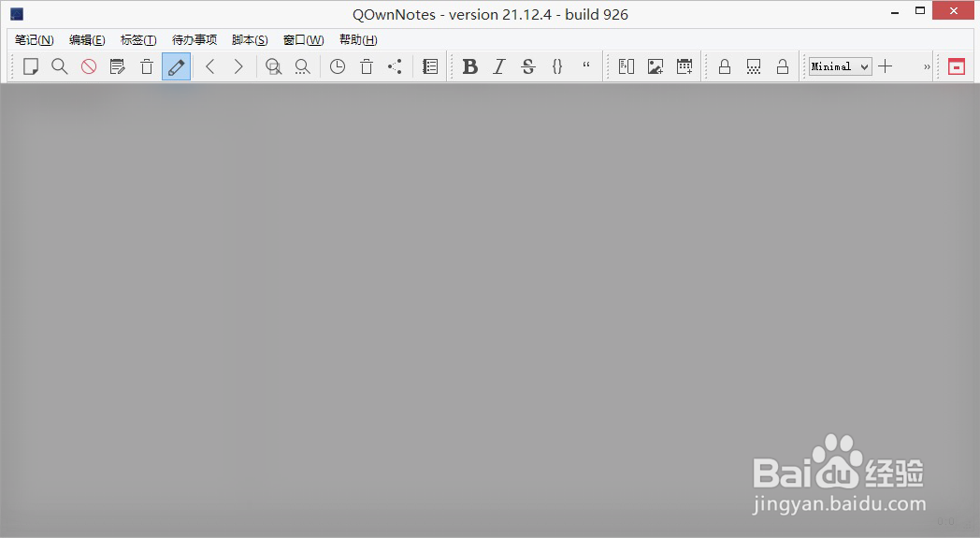Open the todo list notebook icon
Screen dimensions: 980x538
[x=430, y=66]
